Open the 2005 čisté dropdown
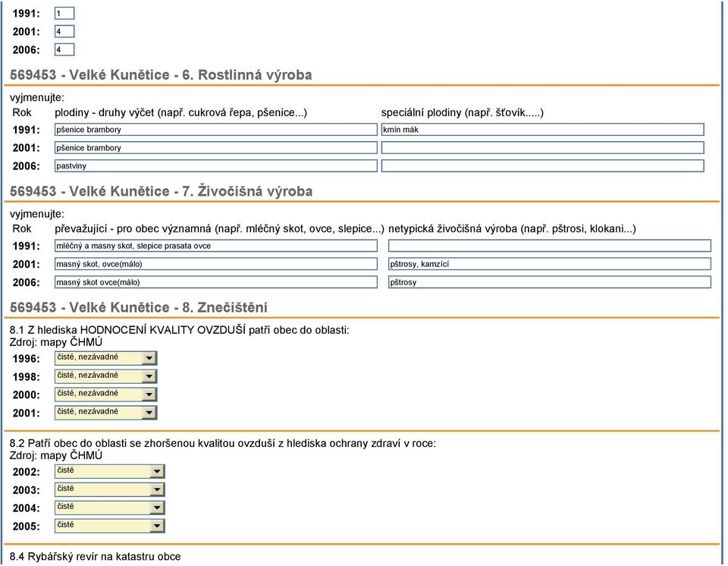 click(109, 526)
